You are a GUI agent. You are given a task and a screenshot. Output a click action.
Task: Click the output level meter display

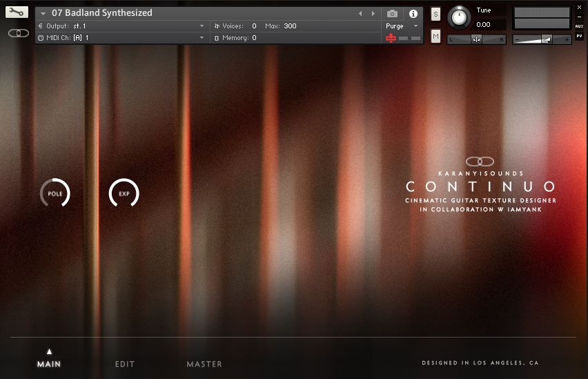(542, 18)
